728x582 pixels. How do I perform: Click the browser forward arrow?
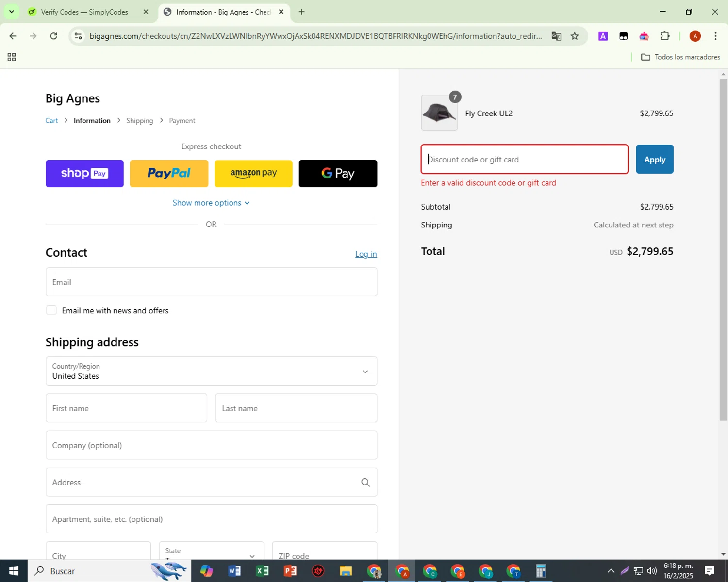tap(33, 36)
